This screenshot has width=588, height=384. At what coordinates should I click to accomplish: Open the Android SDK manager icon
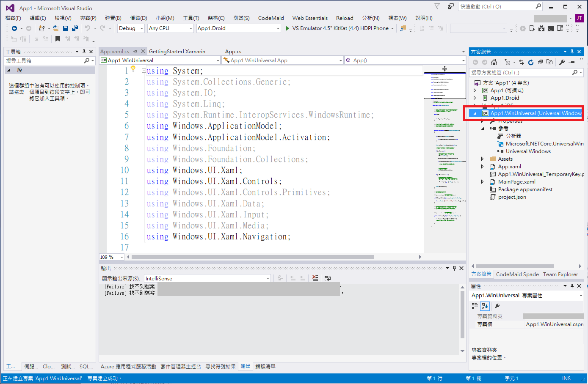[541, 28]
